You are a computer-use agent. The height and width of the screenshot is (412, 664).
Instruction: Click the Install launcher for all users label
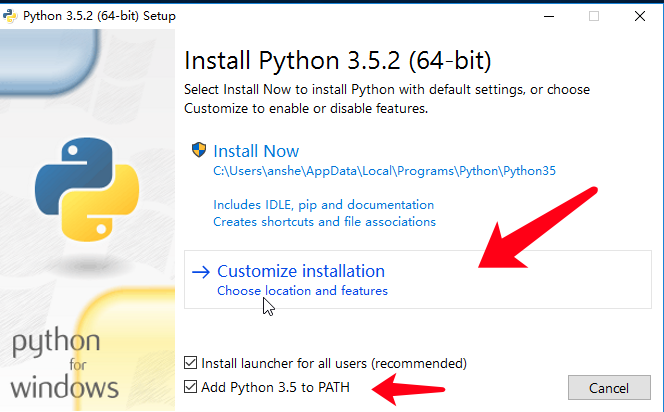click(x=334, y=363)
